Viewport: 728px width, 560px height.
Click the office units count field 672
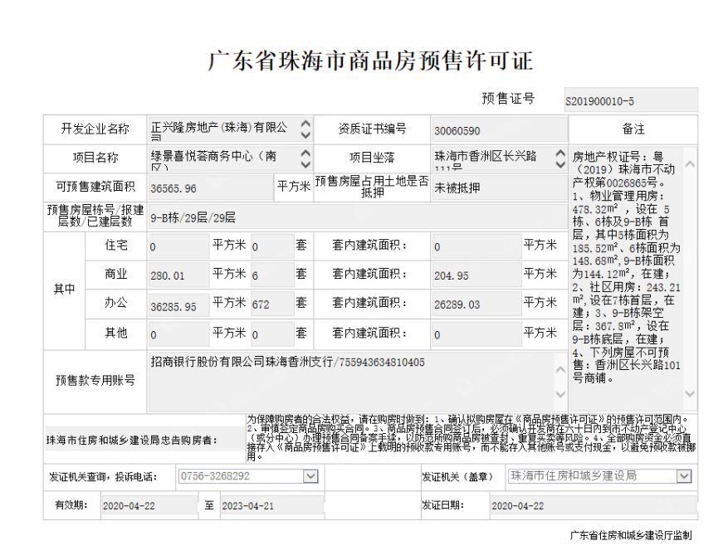(272, 304)
